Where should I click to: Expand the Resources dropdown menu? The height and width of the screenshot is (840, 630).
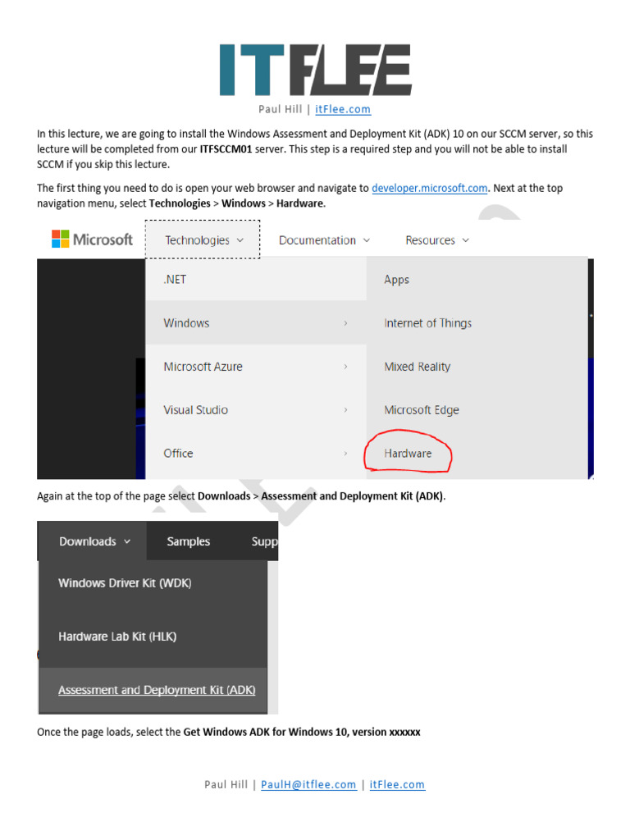click(436, 240)
